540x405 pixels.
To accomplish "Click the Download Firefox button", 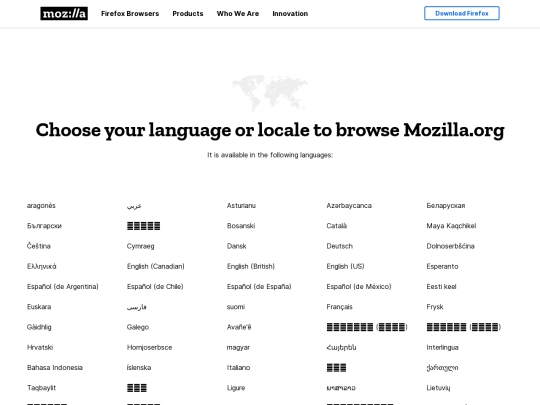I will (461, 13).
